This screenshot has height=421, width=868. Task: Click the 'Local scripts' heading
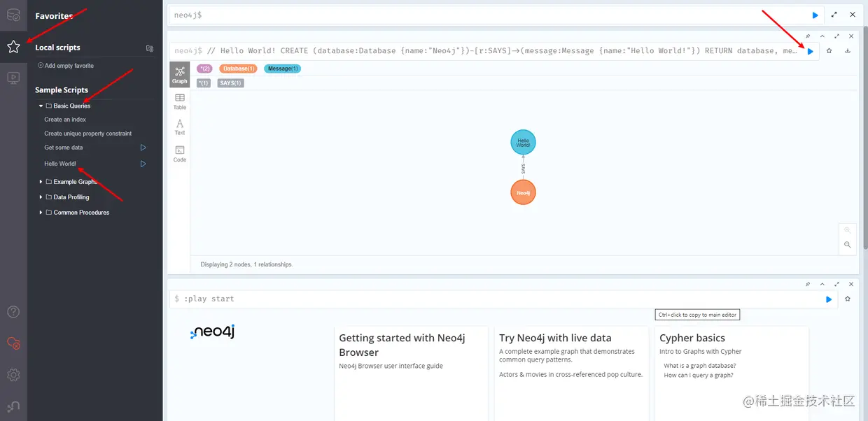[x=57, y=48]
